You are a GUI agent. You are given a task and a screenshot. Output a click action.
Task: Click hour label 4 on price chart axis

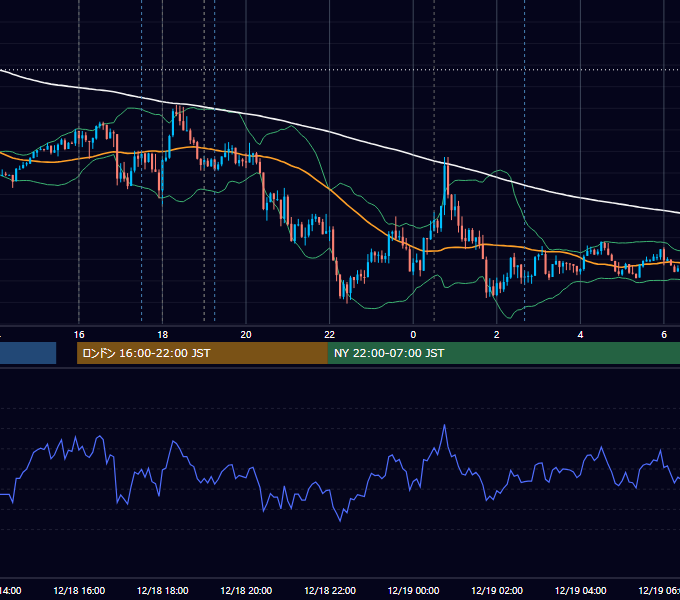coord(580,335)
